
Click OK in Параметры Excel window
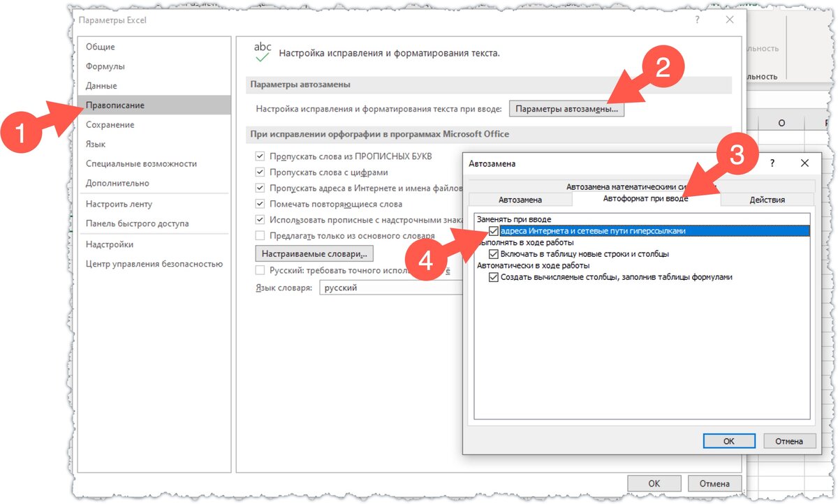click(x=654, y=483)
